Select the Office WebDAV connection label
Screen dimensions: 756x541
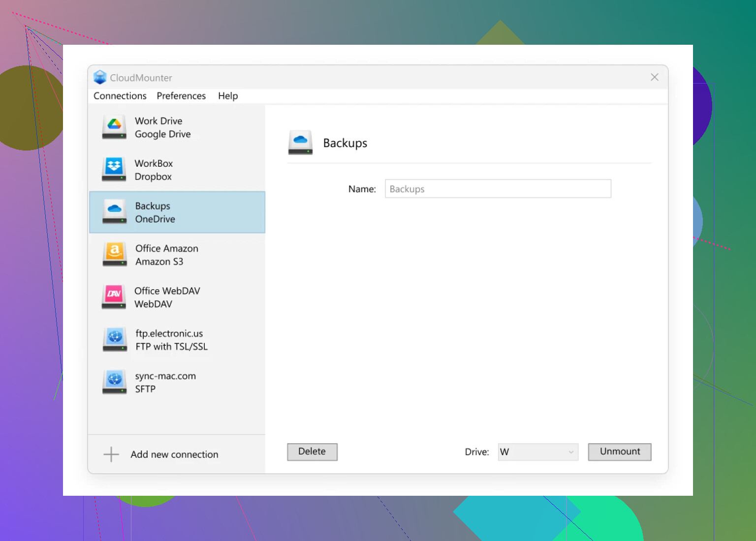tap(167, 291)
